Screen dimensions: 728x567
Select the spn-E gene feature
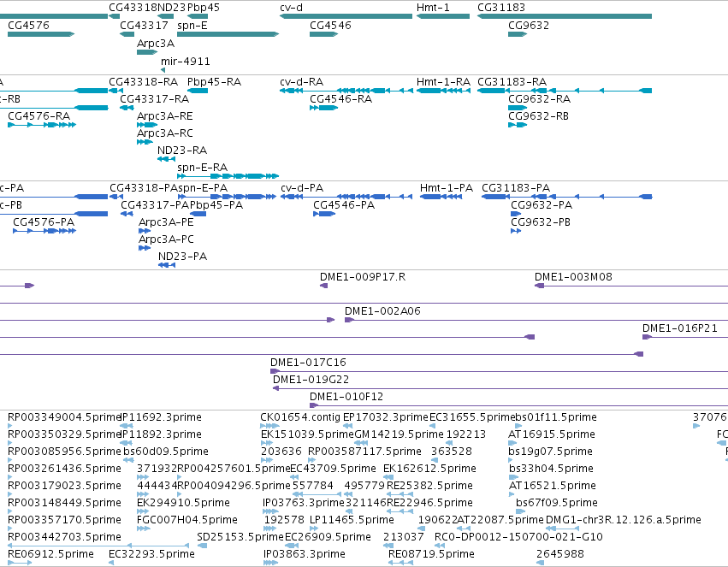(x=228, y=34)
